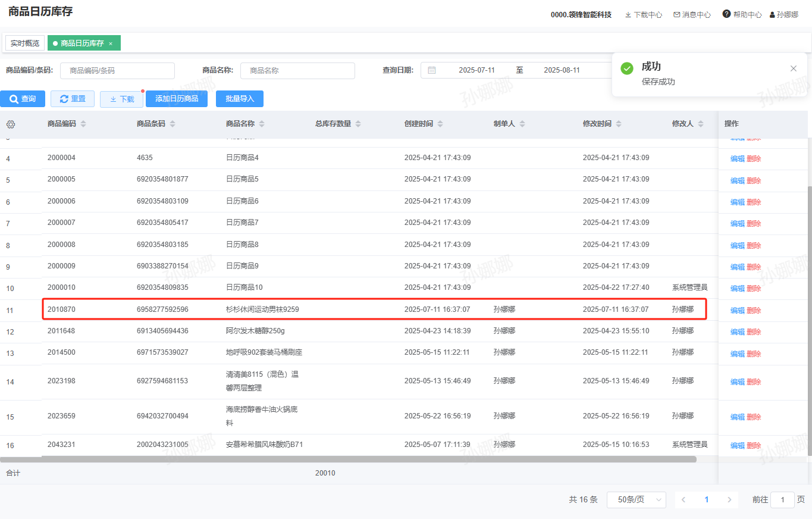The width and height of the screenshot is (812, 519).
Task: Click the calendar icon in the 查询日期 field
Action: (x=432, y=70)
